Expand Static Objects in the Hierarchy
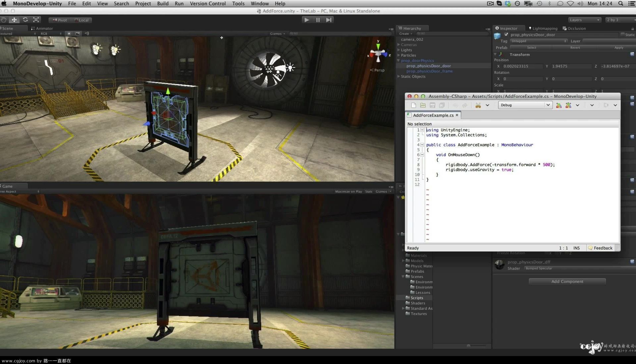 [x=399, y=76]
